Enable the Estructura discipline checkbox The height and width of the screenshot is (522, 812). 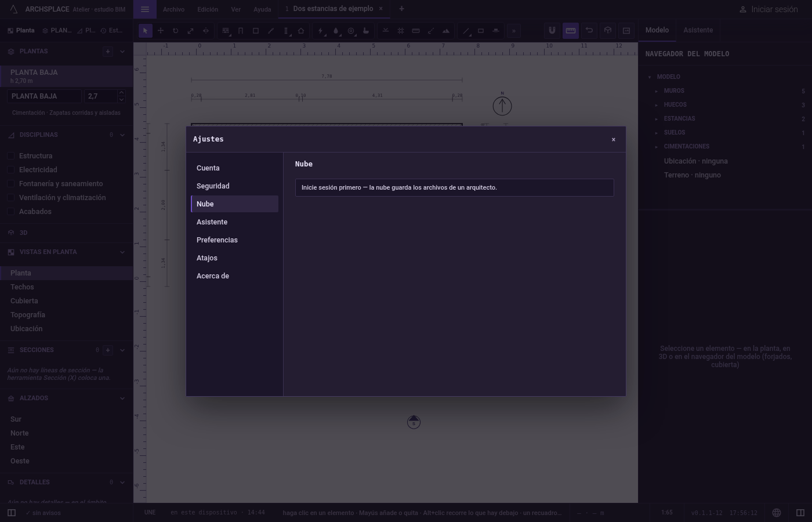click(x=10, y=156)
